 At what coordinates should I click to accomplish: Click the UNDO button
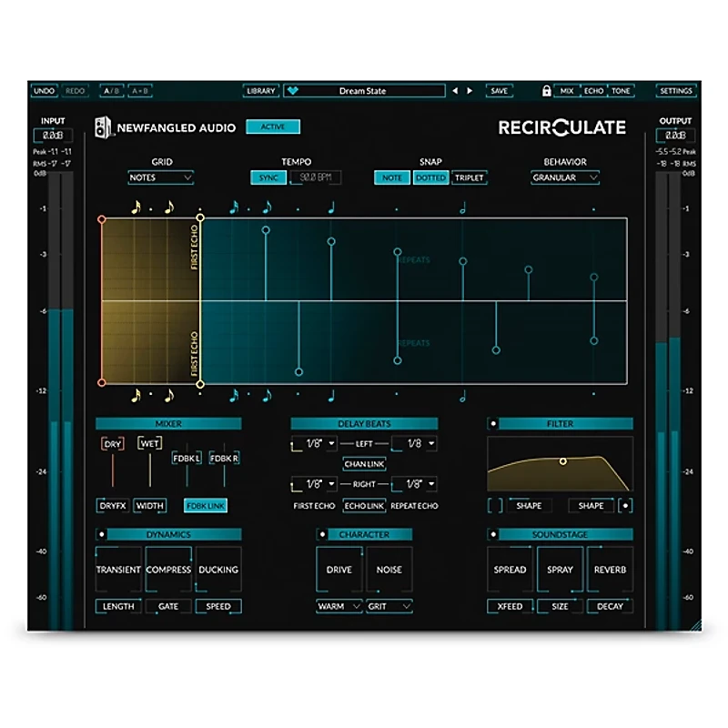[44, 91]
